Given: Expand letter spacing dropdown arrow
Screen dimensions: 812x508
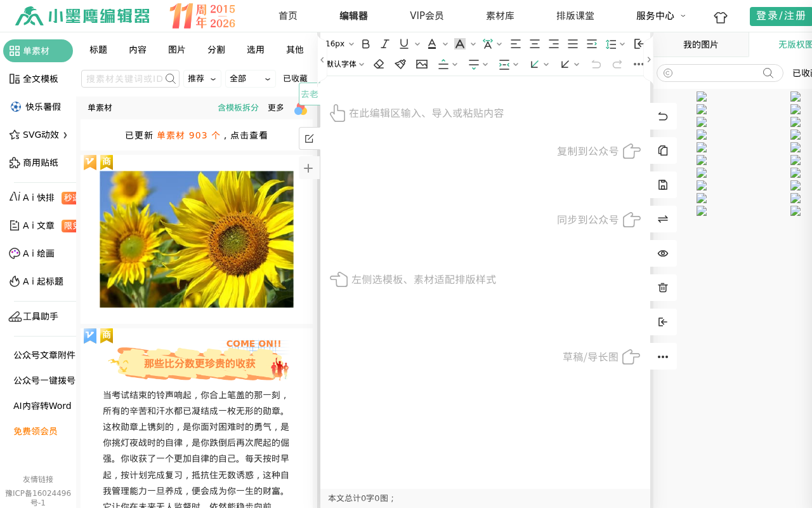Looking at the screenshot, I should pyautogui.click(x=499, y=44).
